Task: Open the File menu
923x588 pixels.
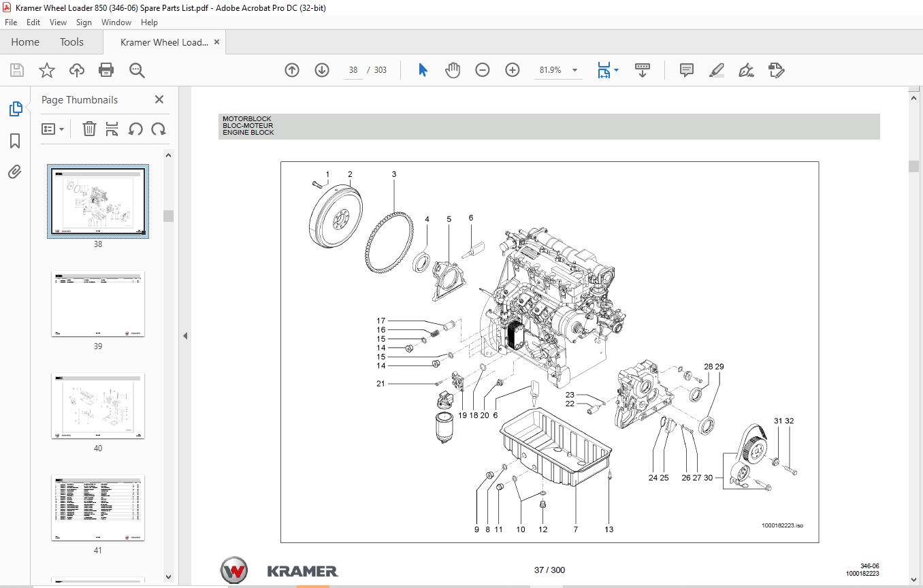Action: point(11,22)
